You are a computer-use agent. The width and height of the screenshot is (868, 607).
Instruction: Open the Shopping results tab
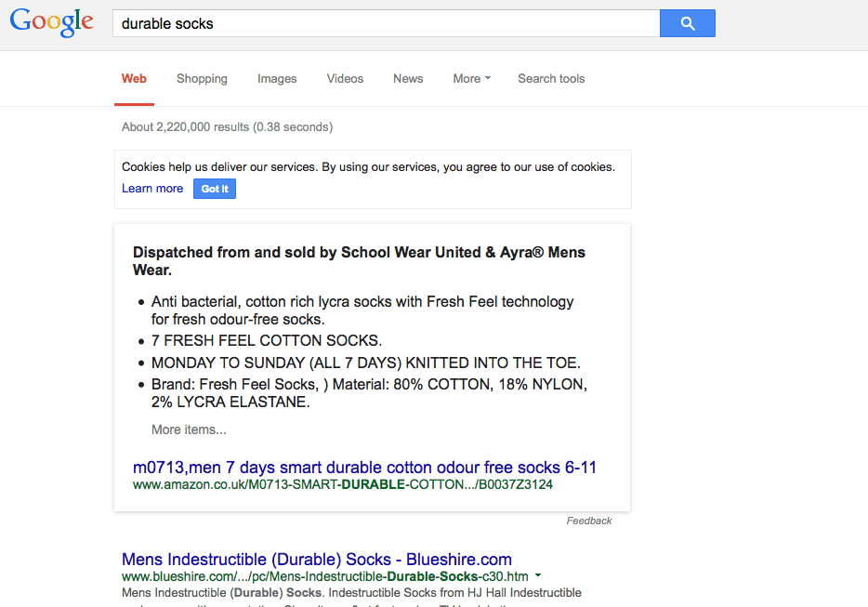[x=202, y=79]
